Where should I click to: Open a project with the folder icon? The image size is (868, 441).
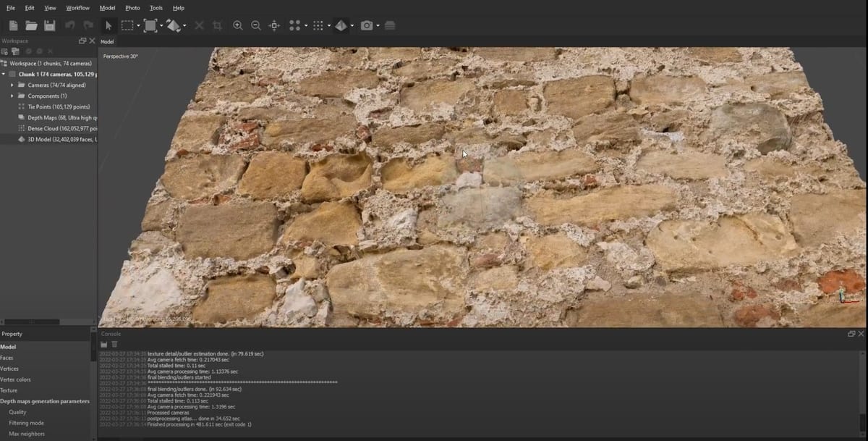tap(31, 25)
